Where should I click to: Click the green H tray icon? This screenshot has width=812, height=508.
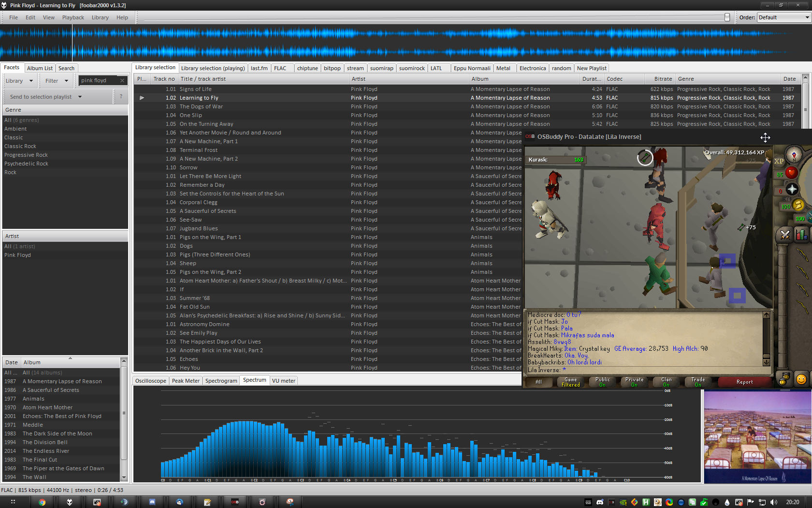646,502
